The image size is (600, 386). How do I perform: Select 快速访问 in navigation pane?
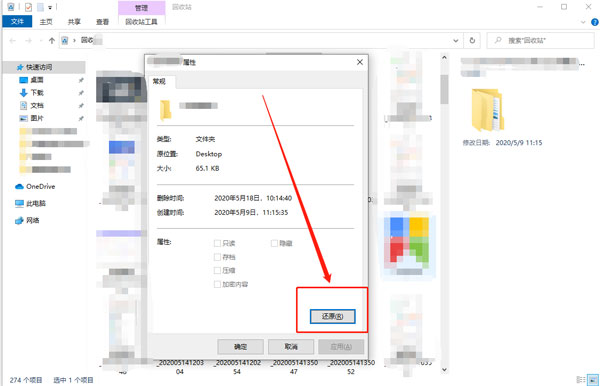click(44, 67)
